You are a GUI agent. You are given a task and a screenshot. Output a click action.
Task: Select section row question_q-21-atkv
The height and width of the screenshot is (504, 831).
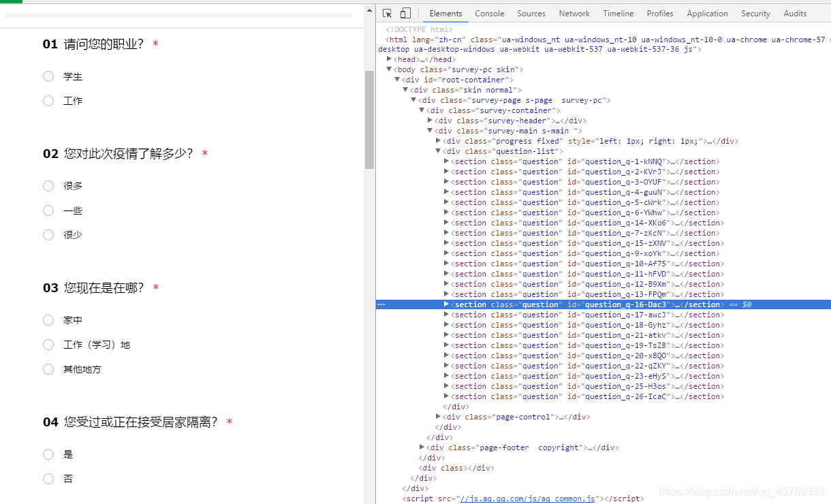pyautogui.click(x=587, y=335)
